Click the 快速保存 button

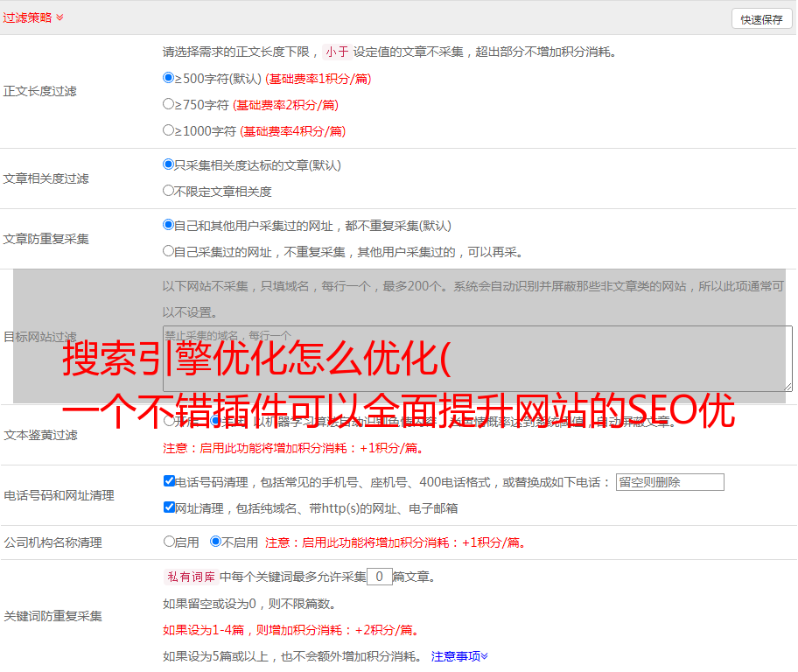(x=761, y=19)
